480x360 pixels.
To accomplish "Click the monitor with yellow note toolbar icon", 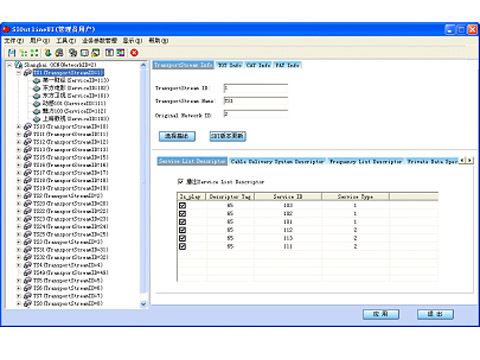I will point(96,53).
